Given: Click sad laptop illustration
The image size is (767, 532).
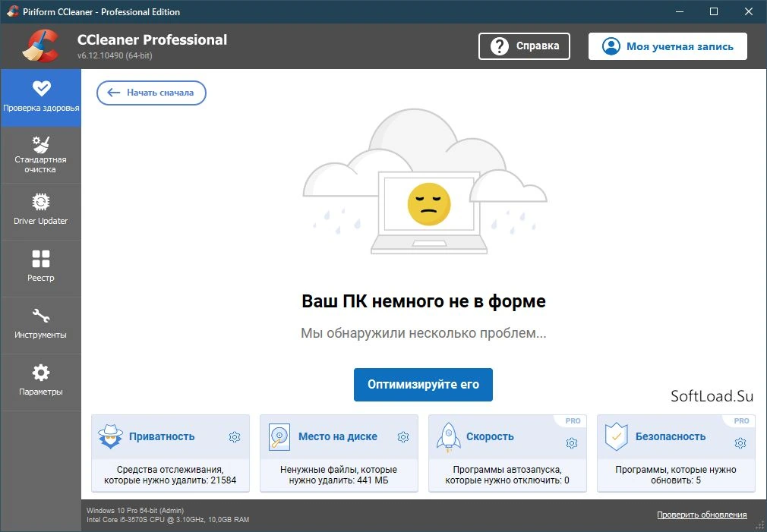Looking at the screenshot, I should [425, 181].
